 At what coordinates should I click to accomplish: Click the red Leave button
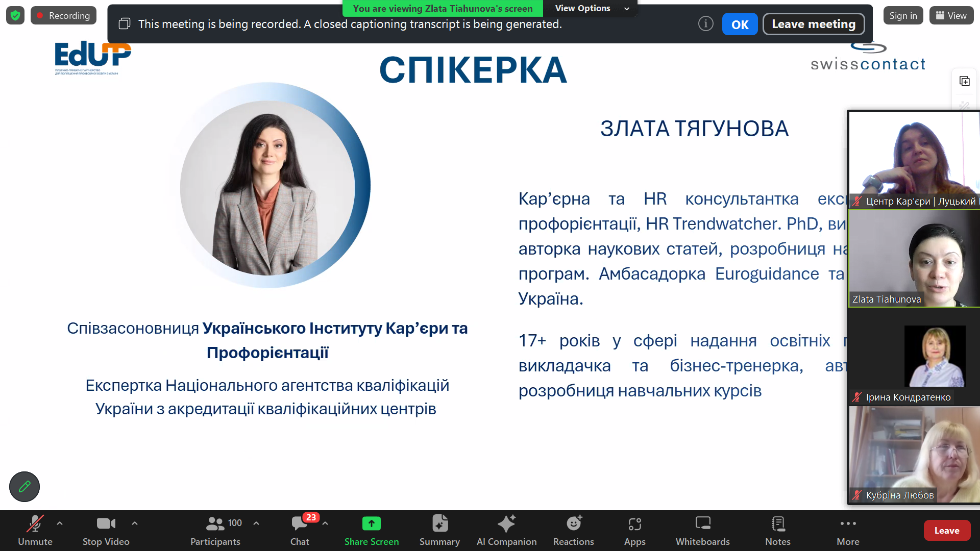[x=946, y=531]
